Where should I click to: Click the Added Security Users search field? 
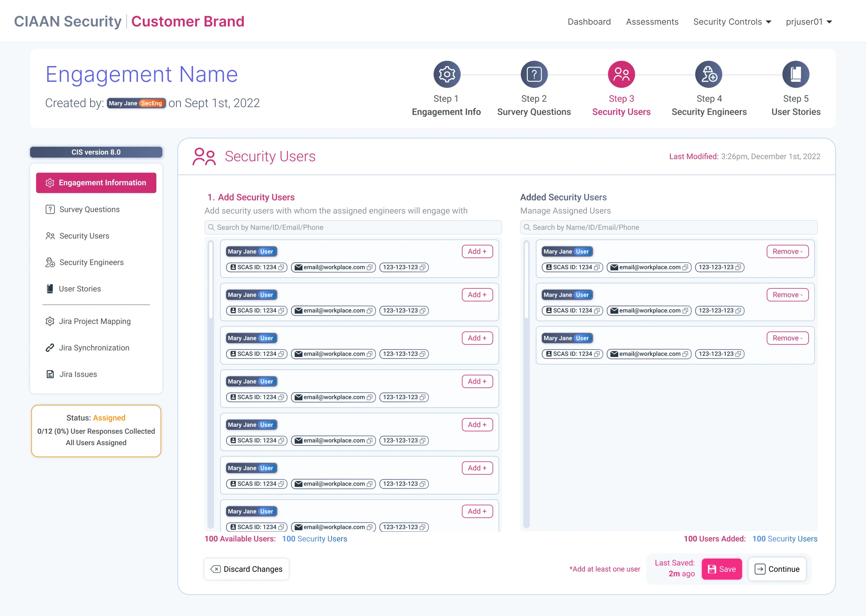669,227
